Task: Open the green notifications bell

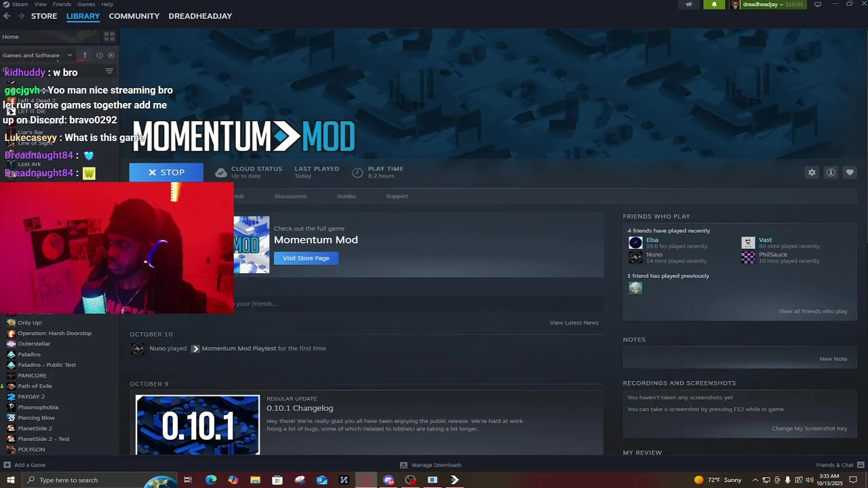Action: point(714,4)
